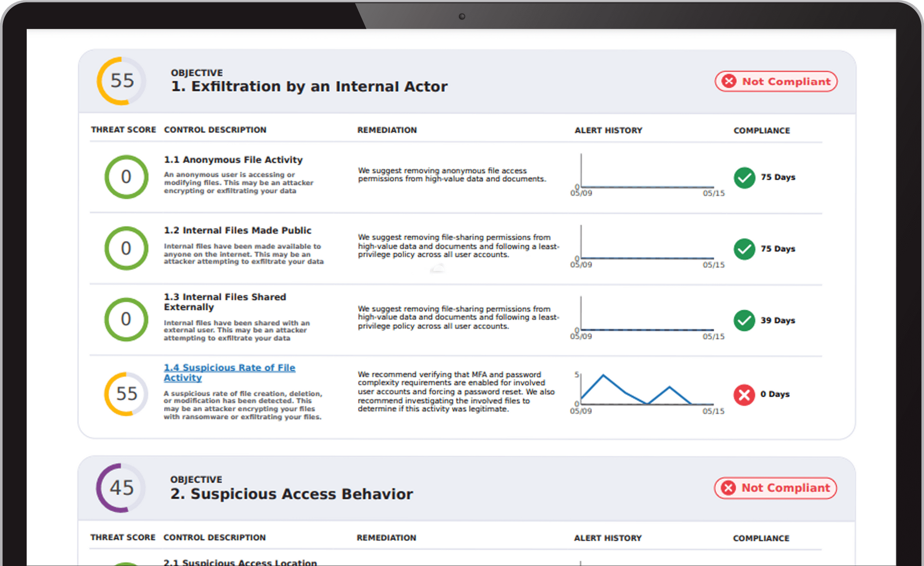Click green checkmark in Internal Files Made Public row
The height and width of the screenshot is (566, 924).
pyautogui.click(x=744, y=249)
